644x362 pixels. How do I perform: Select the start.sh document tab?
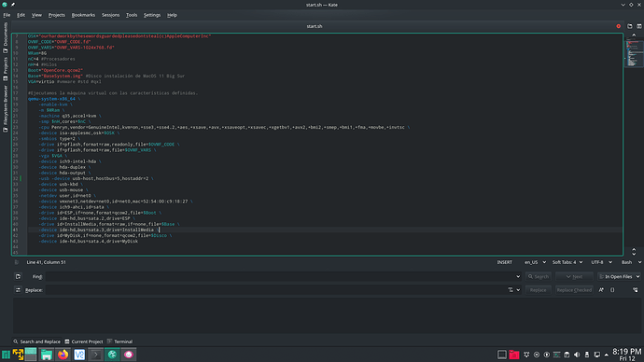[315, 26]
